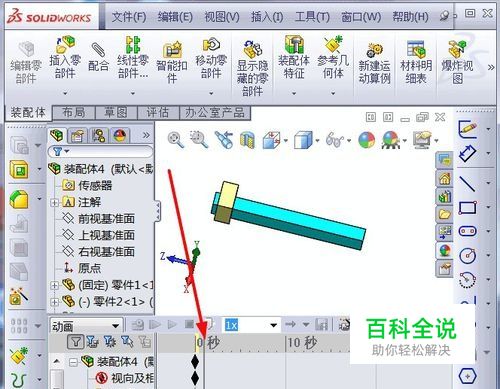Expand the (-) 零件2<1> node
This screenshot has height=389, width=500.
pos(55,302)
